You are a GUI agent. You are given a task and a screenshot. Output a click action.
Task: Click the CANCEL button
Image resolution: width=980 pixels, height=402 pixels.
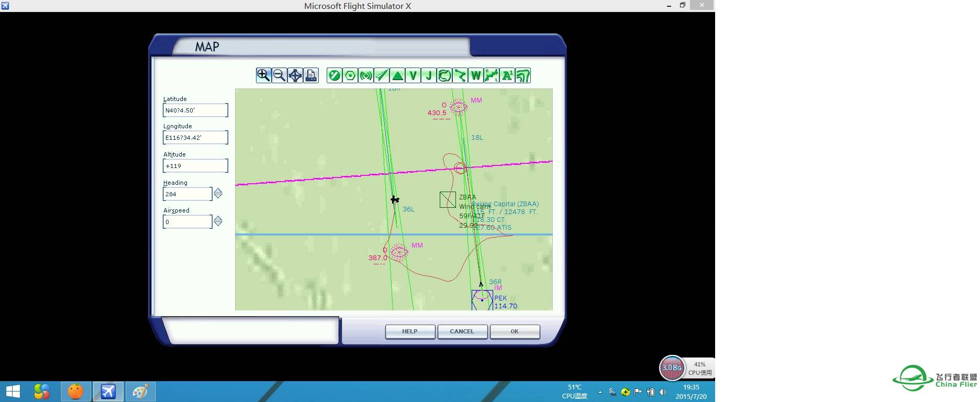point(462,332)
